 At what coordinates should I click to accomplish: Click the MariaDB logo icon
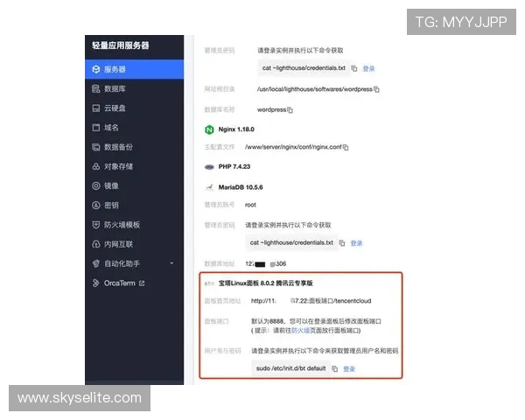(x=209, y=187)
